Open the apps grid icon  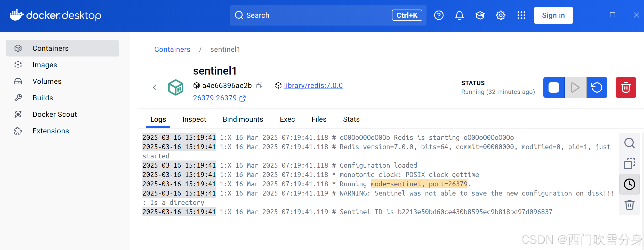click(x=521, y=15)
